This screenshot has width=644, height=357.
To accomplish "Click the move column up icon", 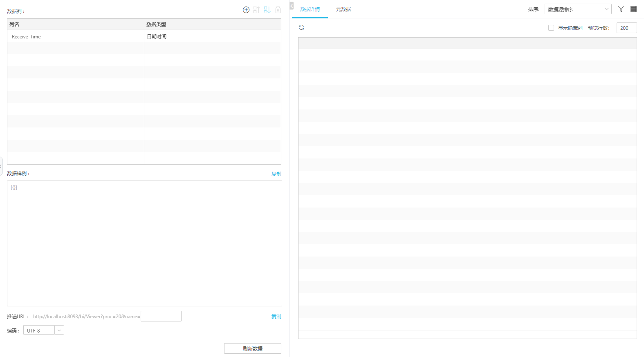I will pyautogui.click(x=256, y=10).
